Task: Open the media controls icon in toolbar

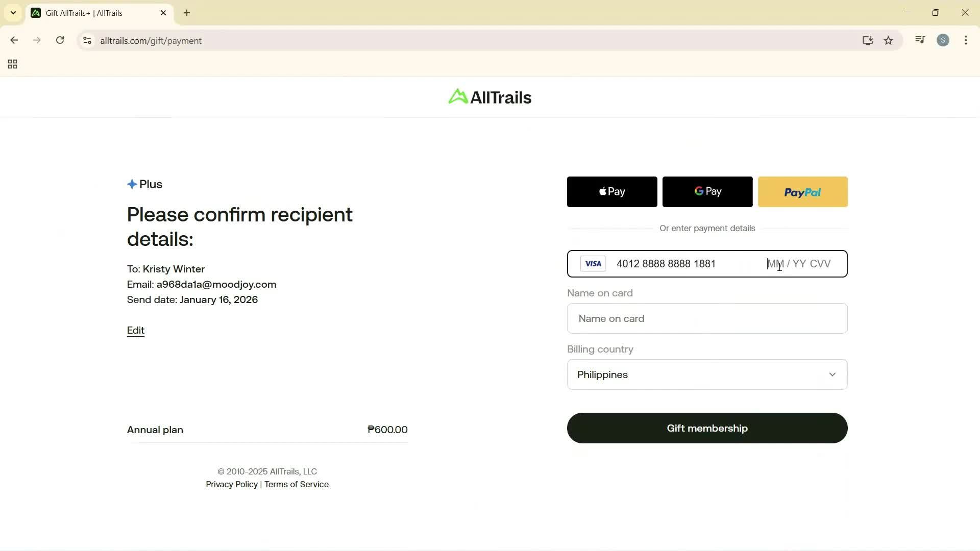Action: click(x=919, y=40)
